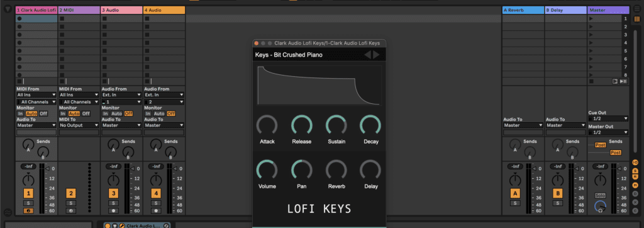Solo track 1 with S button
The width and height of the screenshot is (644, 228).
pyautogui.click(x=28, y=203)
